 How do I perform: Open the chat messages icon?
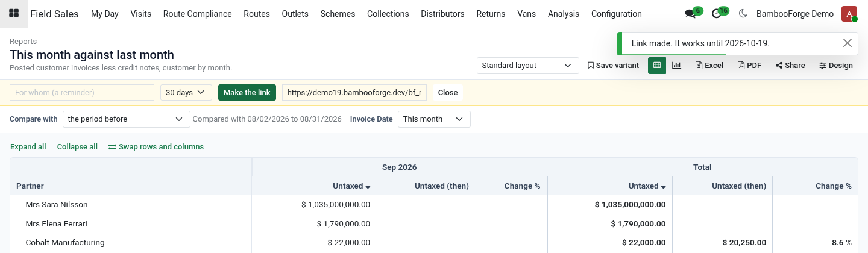click(x=691, y=14)
